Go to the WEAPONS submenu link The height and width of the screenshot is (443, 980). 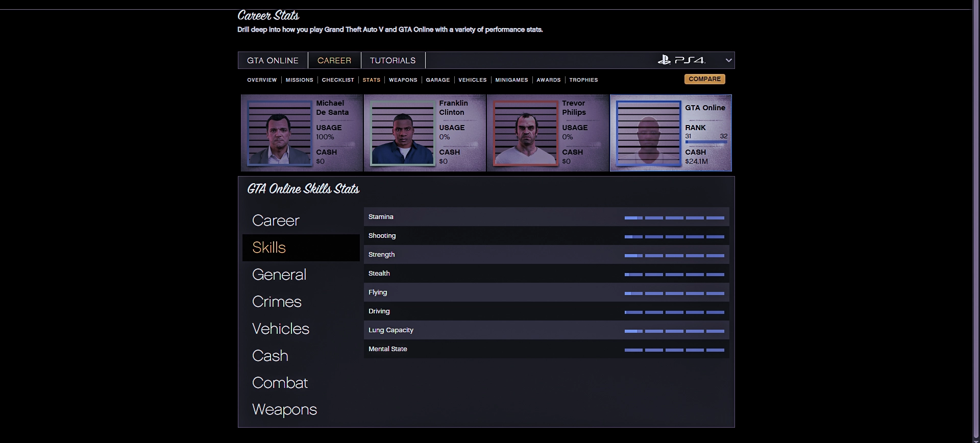point(403,80)
